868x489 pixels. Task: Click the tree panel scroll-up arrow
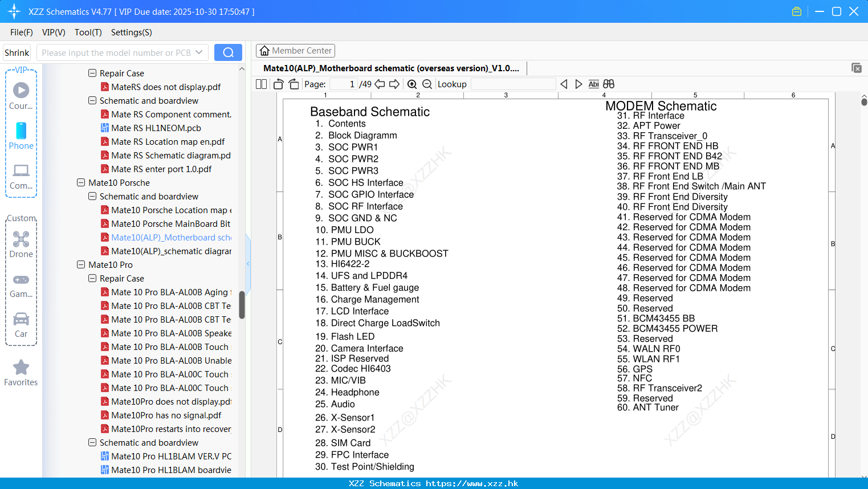click(x=242, y=69)
